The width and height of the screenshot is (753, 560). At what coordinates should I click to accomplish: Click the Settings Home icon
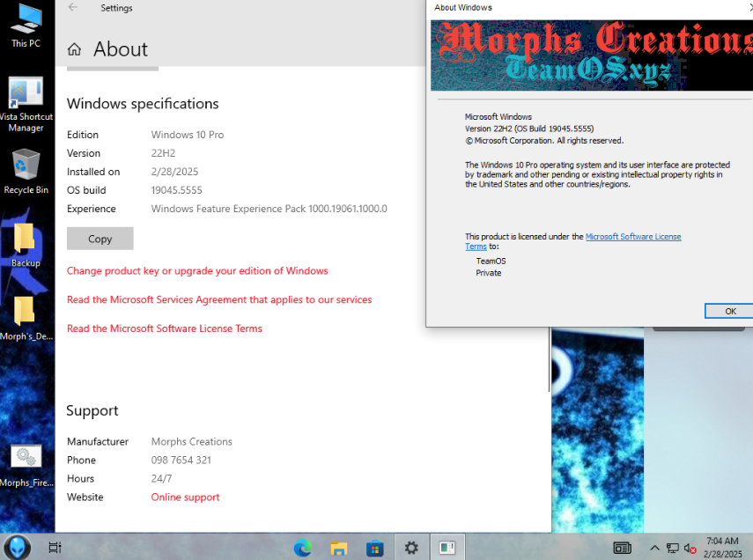pyautogui.click(x=74, y=49)
